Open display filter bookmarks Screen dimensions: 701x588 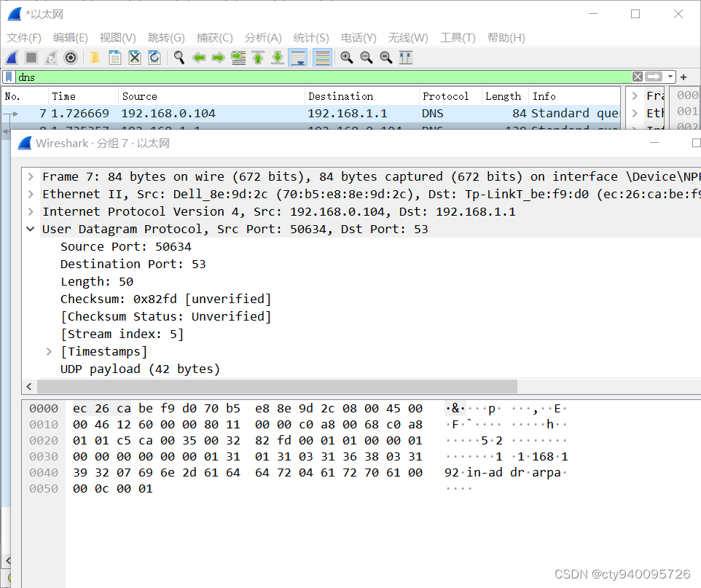click(x=9, y=77)
